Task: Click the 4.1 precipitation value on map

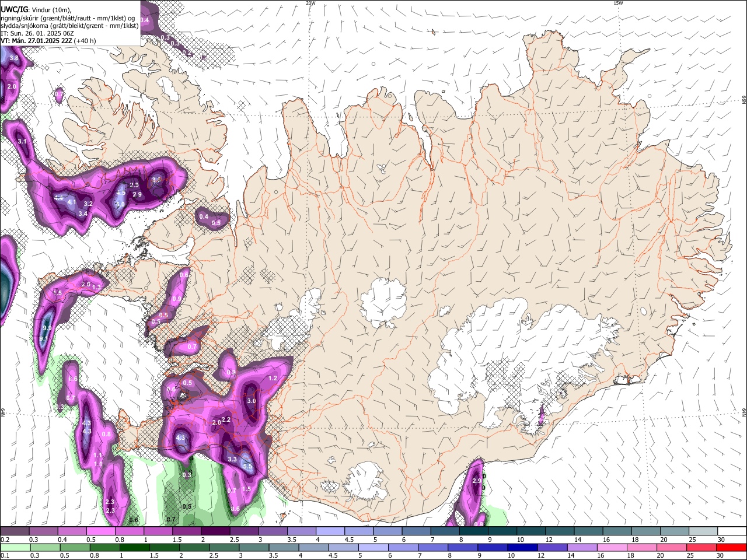Action: coord(72,202)
